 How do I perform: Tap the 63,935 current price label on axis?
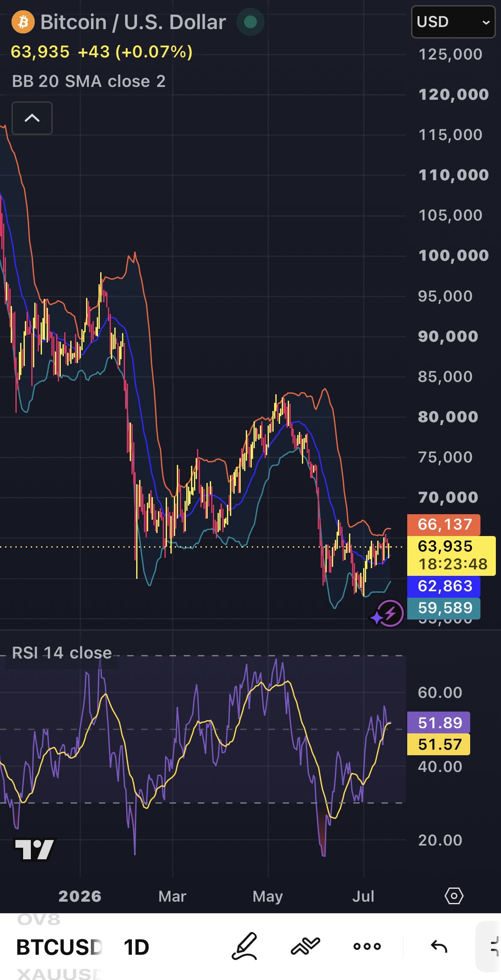click(451, 555)
